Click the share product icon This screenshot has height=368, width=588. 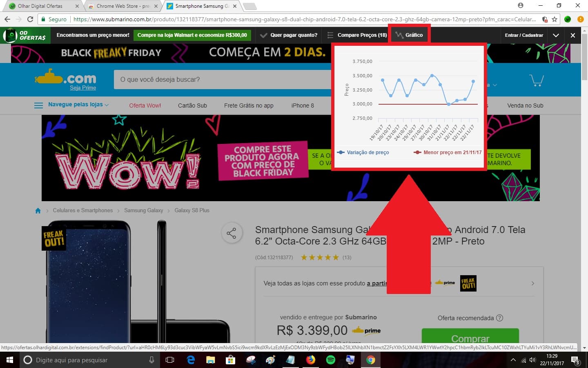232,233
